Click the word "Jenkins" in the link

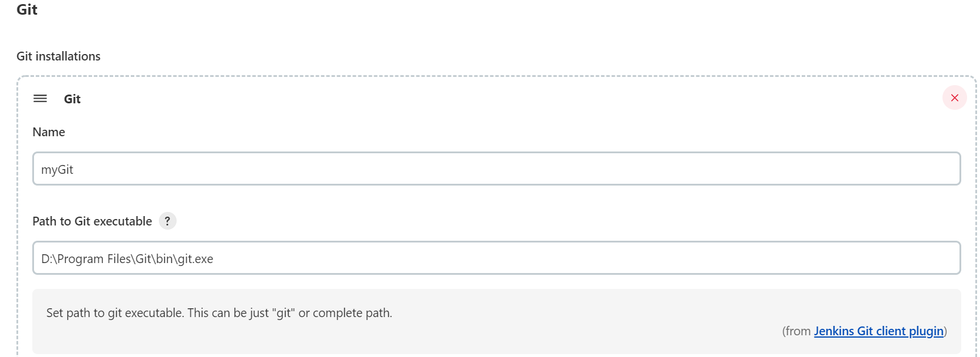tap(834, 331)
